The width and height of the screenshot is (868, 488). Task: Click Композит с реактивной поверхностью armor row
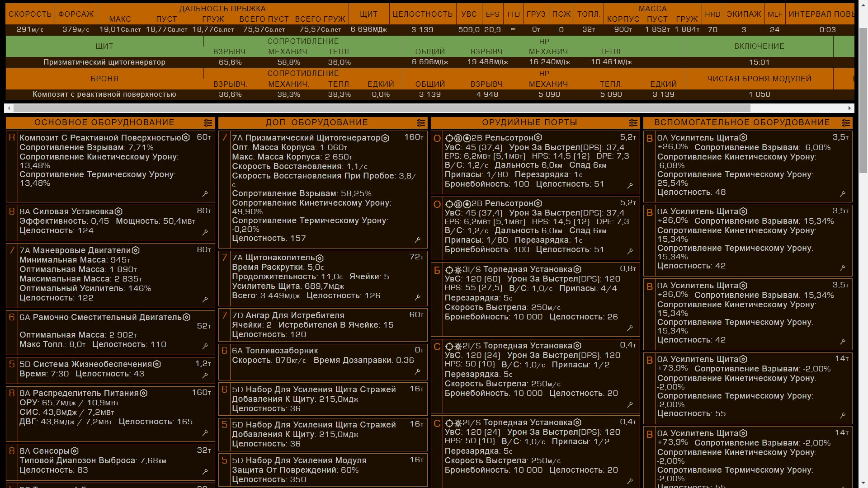coord(104,94)
